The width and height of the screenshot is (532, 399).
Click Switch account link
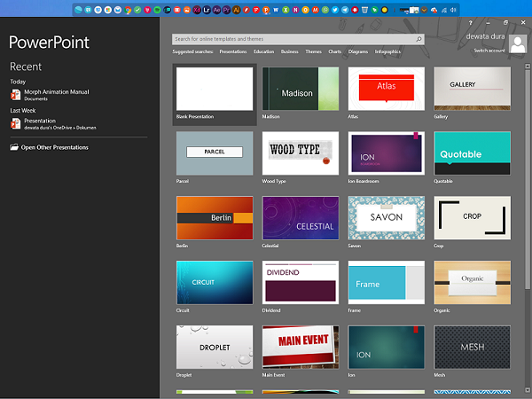pyautogui.click(x=489, y=51)
